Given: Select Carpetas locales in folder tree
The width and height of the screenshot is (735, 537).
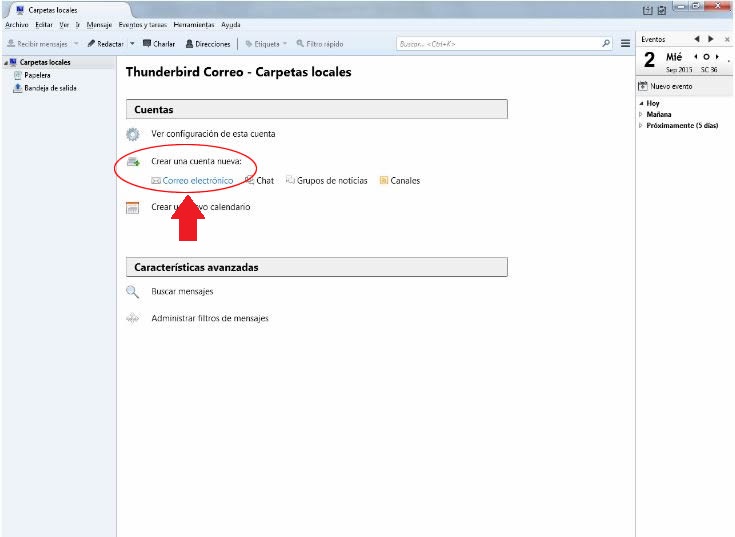Looking at the screenshot, I should (45, 62).
